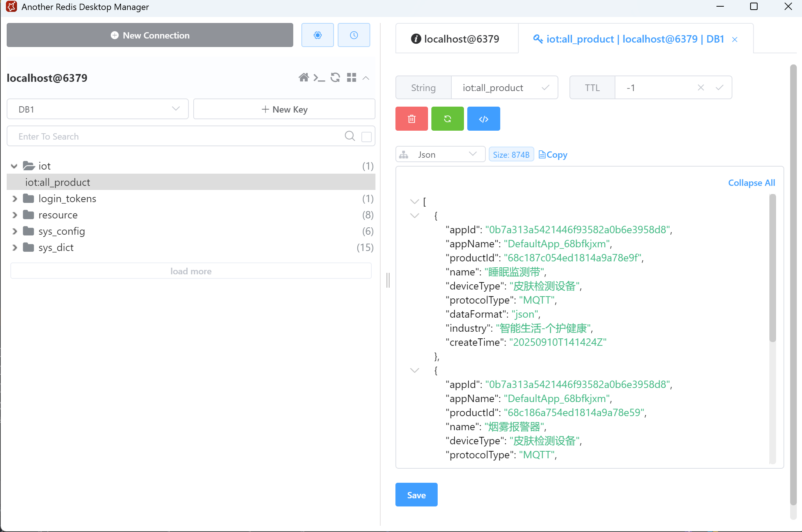
Task: Collapse the localhost@6379 connection panel
Action: pyautogui.click(x=366, y=78)
